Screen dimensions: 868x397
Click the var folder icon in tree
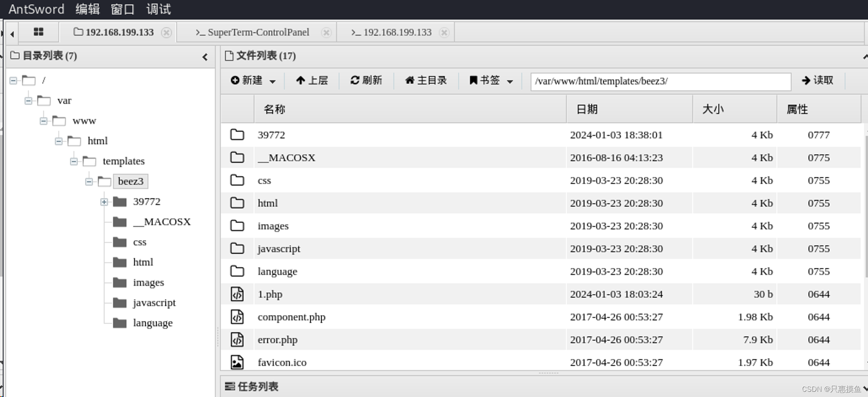44,101
